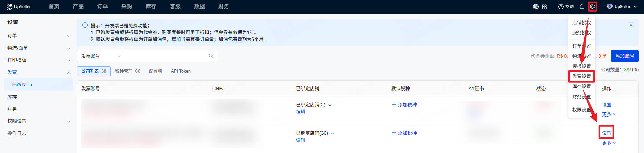The width and height of the screenshot is (644, 153).
Task: Switch to the API Token tab
Action: 181,71
